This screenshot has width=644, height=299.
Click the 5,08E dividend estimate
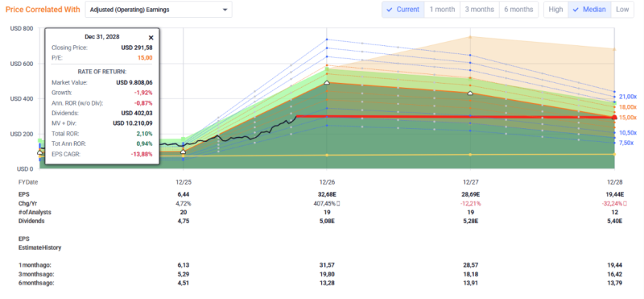327,221
